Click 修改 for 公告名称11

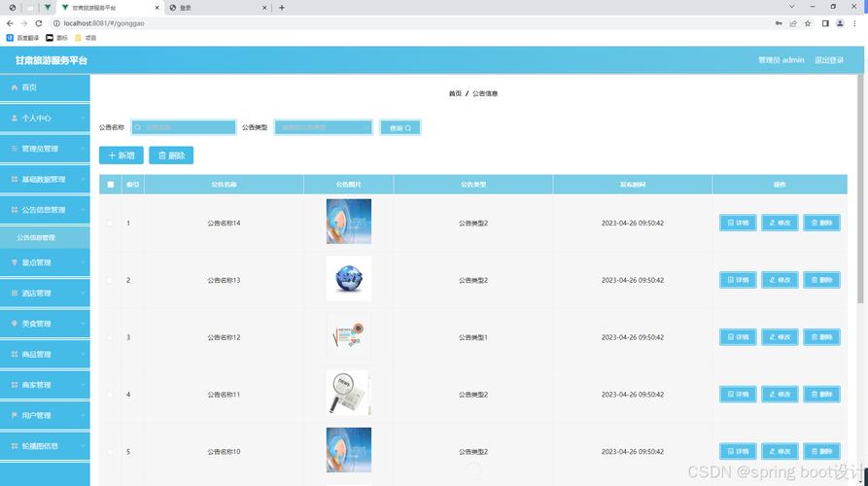(780, 394)
